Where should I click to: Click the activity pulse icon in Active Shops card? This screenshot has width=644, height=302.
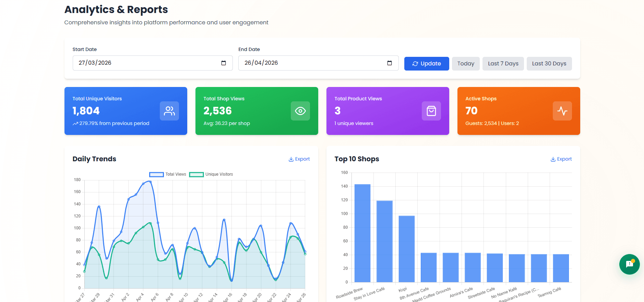(562, 111)
